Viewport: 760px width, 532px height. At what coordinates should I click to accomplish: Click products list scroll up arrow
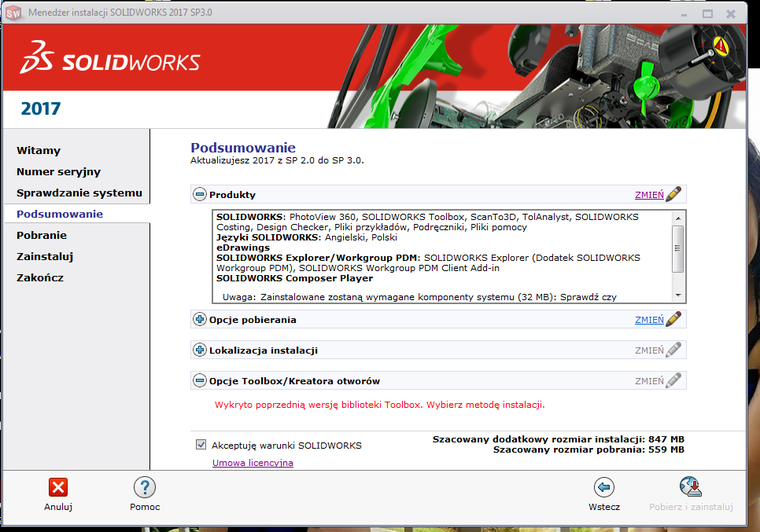(678, 219)
